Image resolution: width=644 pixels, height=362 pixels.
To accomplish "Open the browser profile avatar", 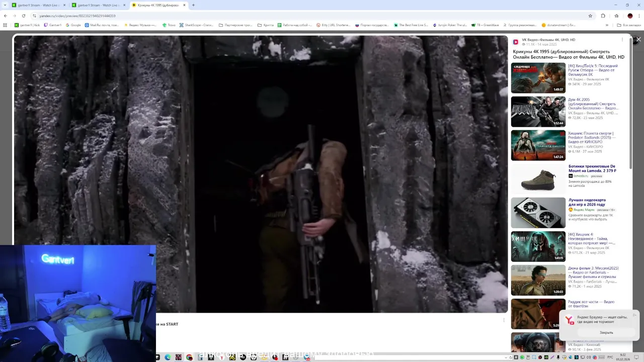I will (630, 16).
